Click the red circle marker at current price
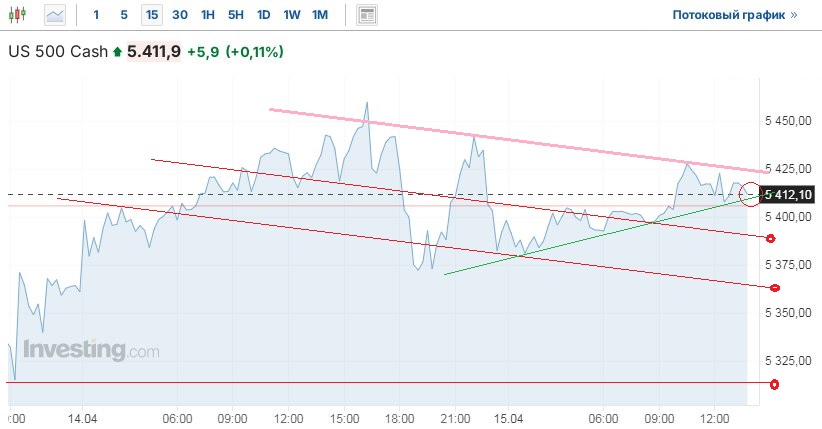This screenshot has height=429, width=822. 750,193
